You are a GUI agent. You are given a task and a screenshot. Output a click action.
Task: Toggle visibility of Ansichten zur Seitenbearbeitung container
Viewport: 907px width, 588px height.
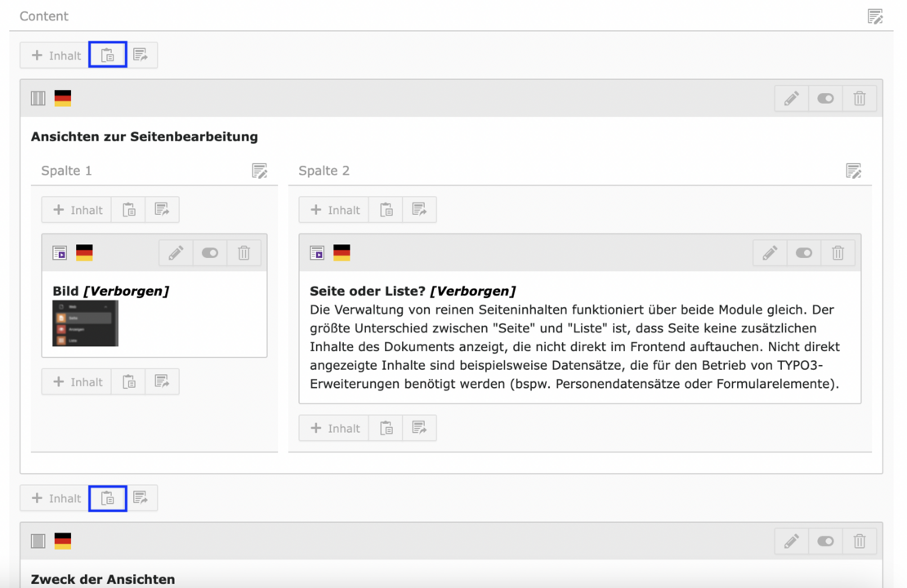825,99
